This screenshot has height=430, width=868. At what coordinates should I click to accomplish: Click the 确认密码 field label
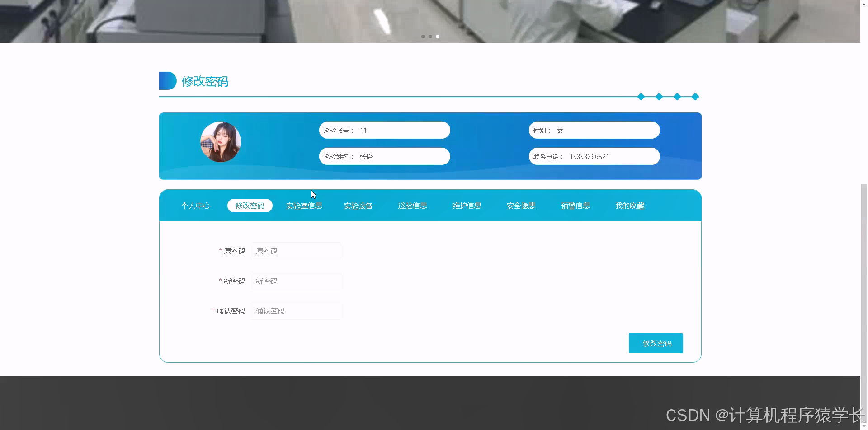click(x=231, y=311)
